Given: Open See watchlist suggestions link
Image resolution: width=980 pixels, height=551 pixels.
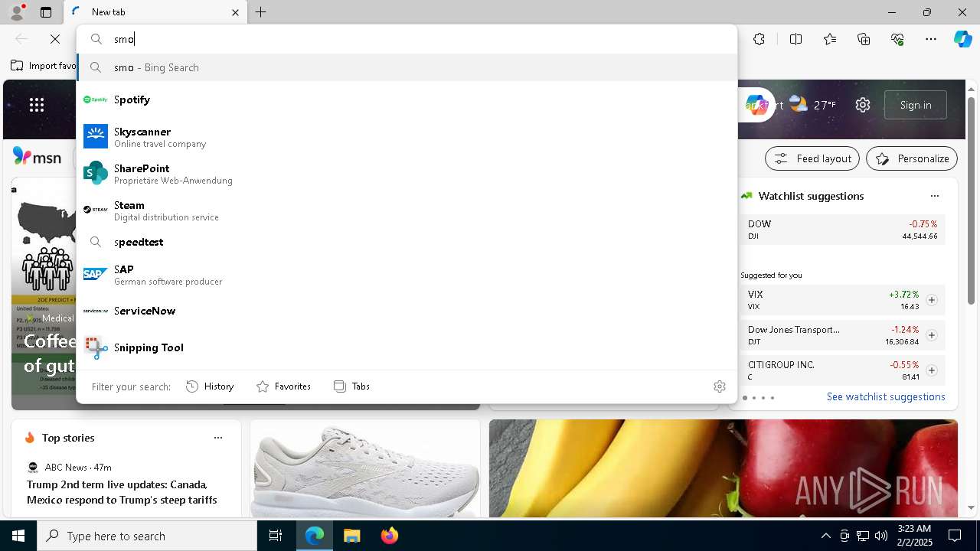Looking at the screenshot, I should [x=886, y=396].
